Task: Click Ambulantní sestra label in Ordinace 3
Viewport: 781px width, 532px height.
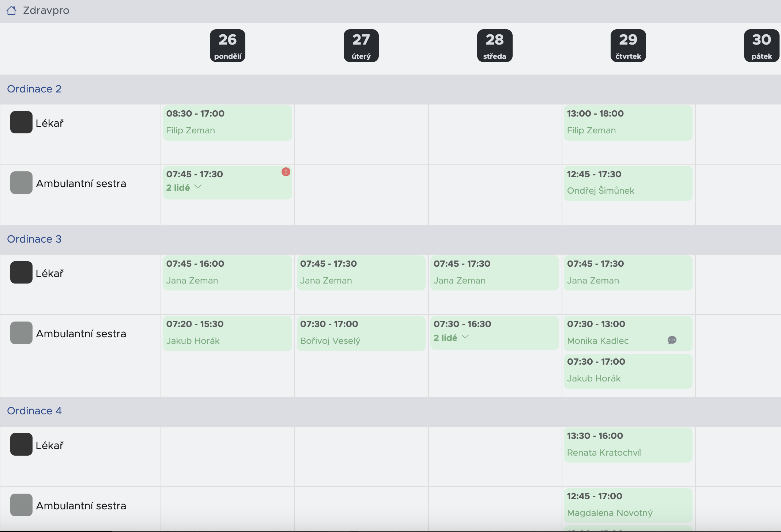Action: pyautogui.click(x=81, y=334)
